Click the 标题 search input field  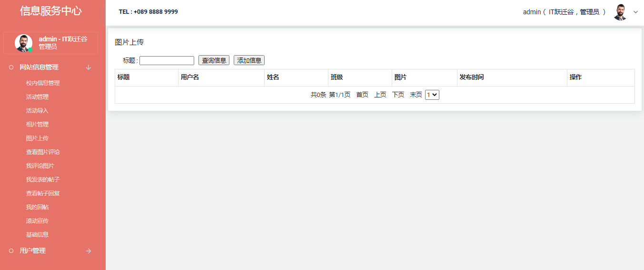(x=167, y=60)
